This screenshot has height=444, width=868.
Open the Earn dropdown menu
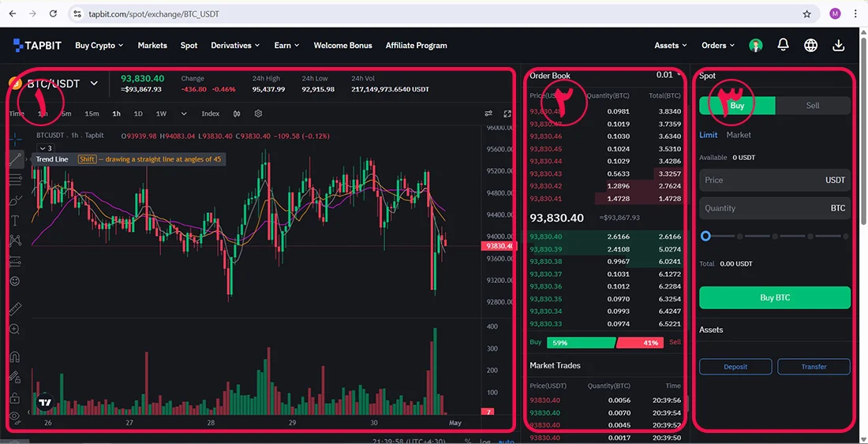point(286,45)
